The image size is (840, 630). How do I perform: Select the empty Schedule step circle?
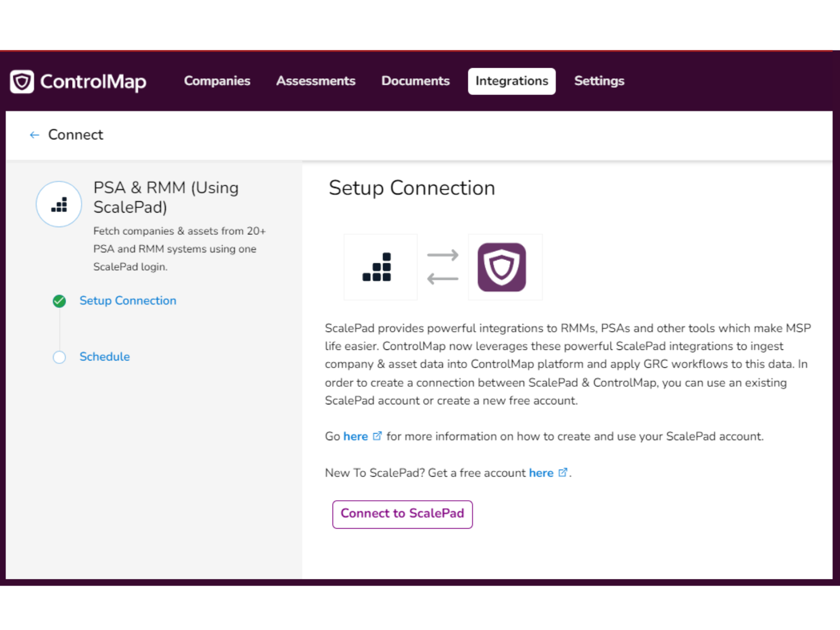click(59, 357)
